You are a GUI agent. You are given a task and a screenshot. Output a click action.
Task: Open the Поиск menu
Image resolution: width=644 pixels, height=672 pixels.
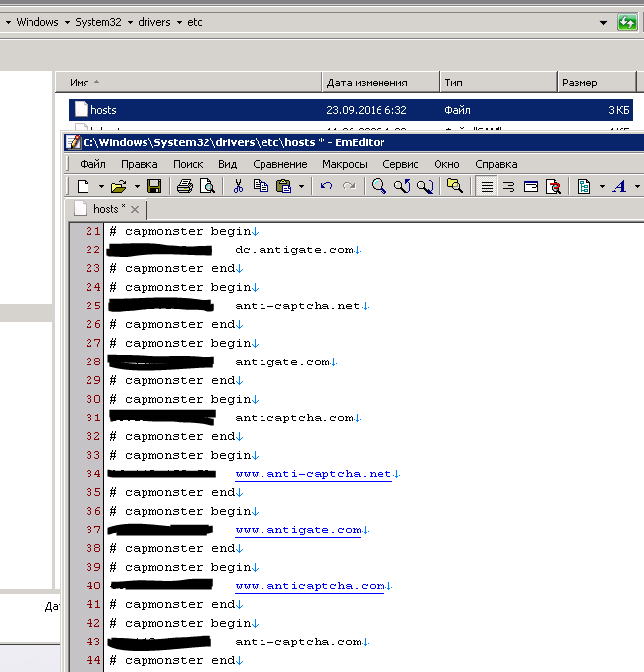pyautogui.click(x=188, y=164)
